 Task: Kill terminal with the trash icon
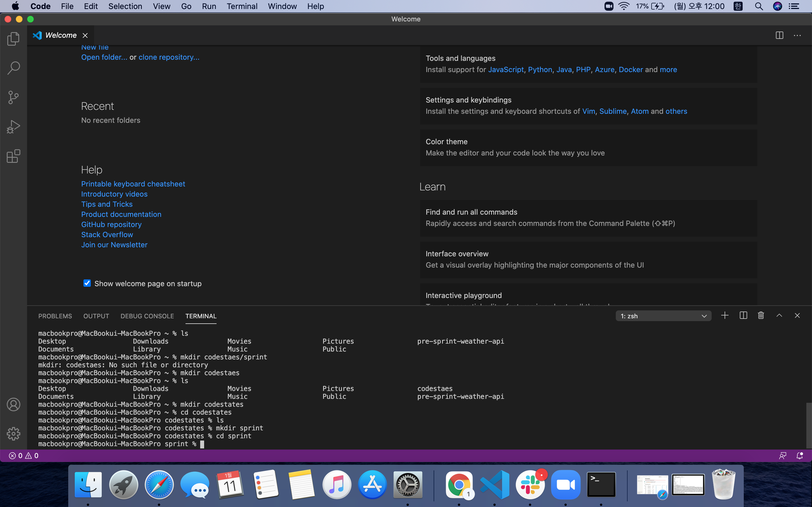[761, 315]
